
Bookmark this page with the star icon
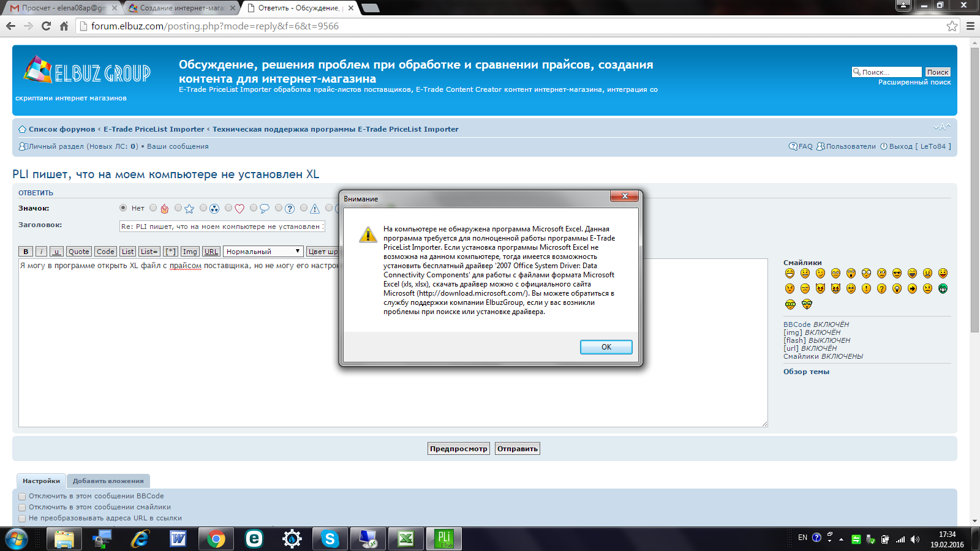(952, 26)
